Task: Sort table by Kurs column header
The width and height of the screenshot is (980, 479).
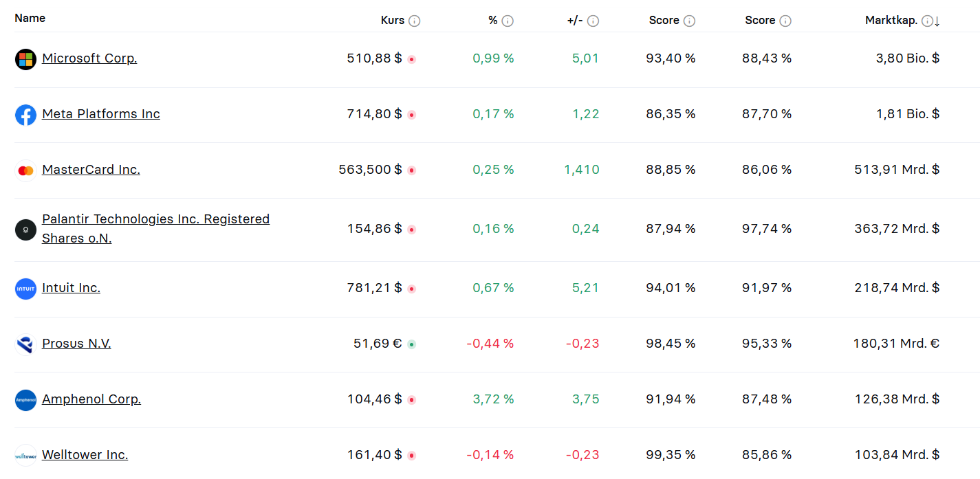Action: [x=393, y=21]
